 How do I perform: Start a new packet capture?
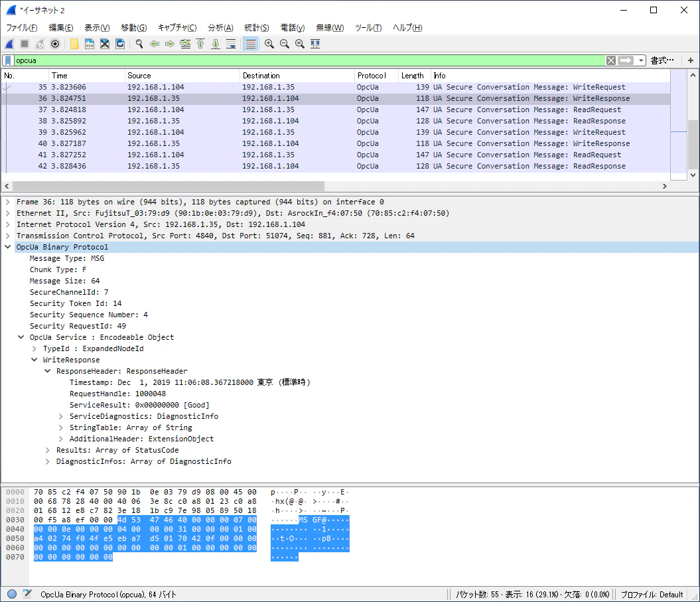[x=9, y=44]
